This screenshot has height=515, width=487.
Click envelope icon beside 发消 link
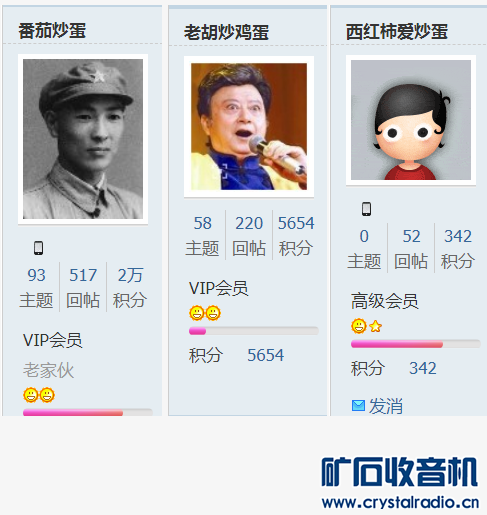[x=358, y=406]
